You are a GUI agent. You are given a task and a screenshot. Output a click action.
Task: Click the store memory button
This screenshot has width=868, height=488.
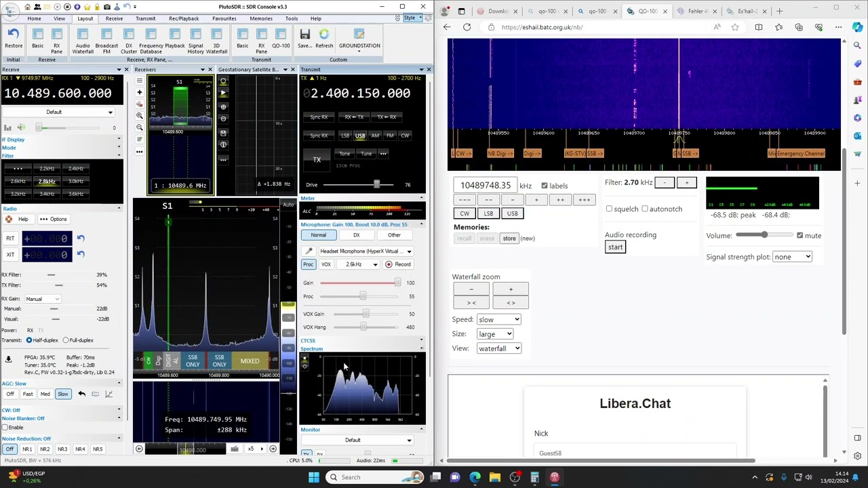pos(509,239)
